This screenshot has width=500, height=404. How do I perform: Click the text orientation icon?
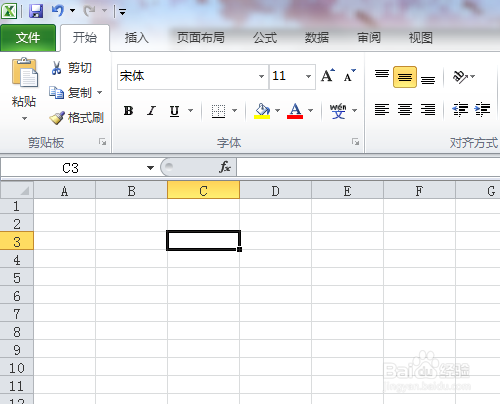[460, 77]
